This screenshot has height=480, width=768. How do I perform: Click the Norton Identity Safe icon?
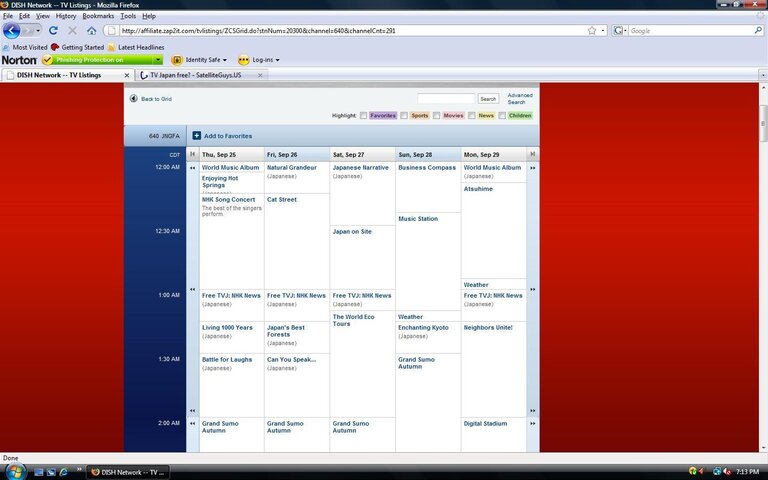(x=177, y=60)
